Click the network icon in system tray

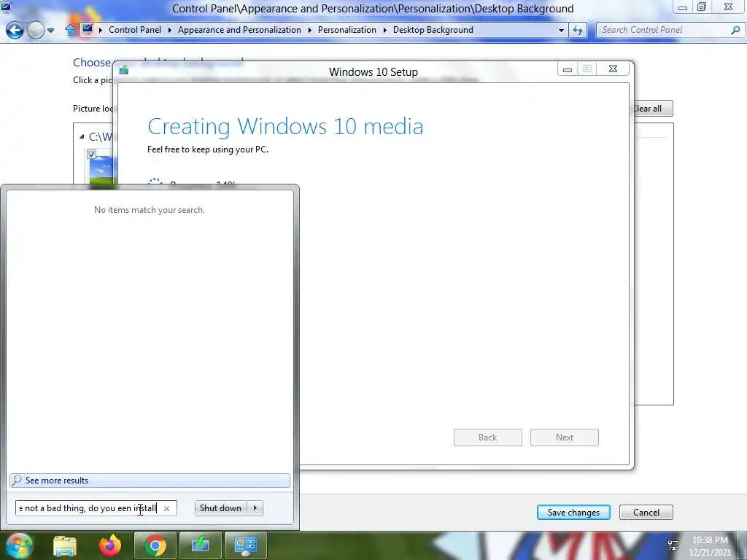pos(673,546)
